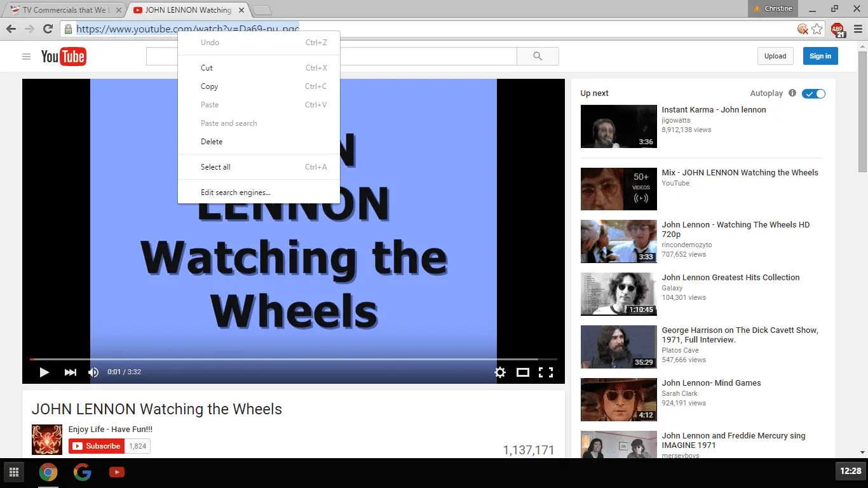Open the Adblock Plus extension icon
Image resolution: width=868 pixels, height=488 pixels.
837,29
